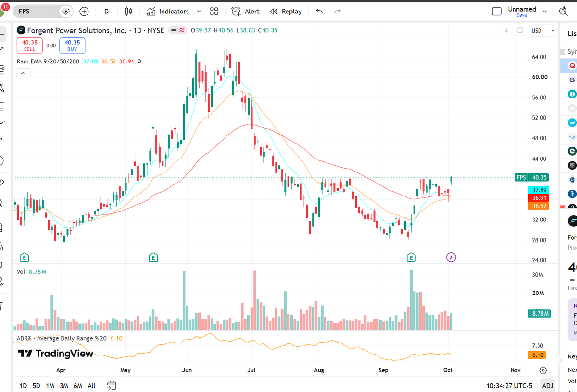Image resolution: width=577 pixels, height=392 pixels.
Task: Select the 6M date range
Action: tap(78, 386)
